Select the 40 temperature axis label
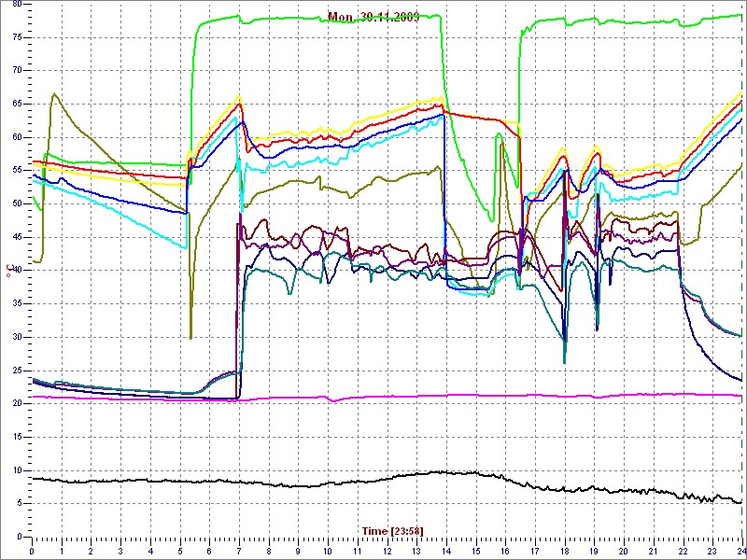 [17, 271]
